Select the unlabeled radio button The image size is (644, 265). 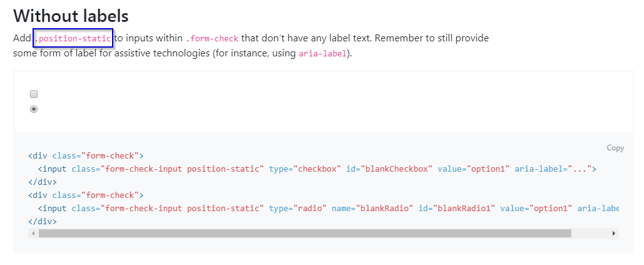pos(34,109)
